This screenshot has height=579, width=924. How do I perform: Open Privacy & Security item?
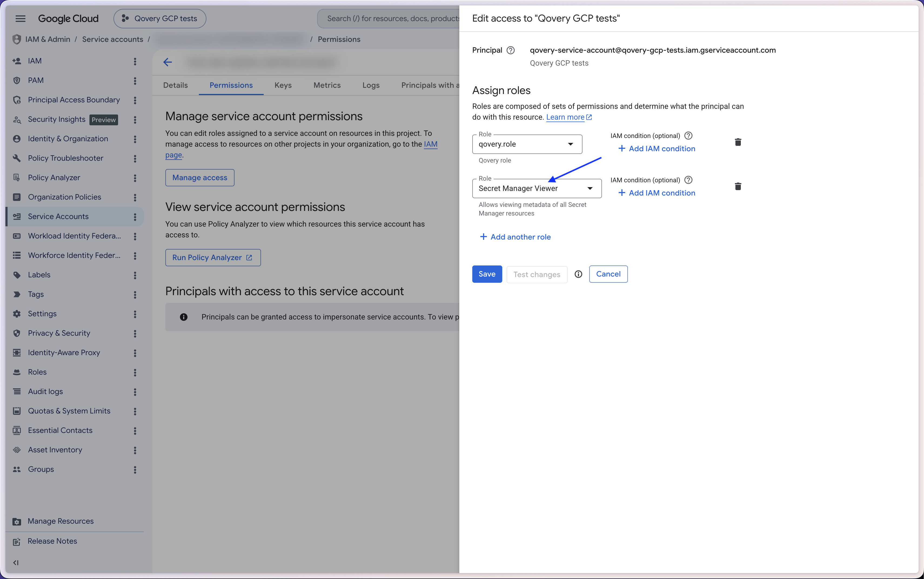tap(75, 333)
